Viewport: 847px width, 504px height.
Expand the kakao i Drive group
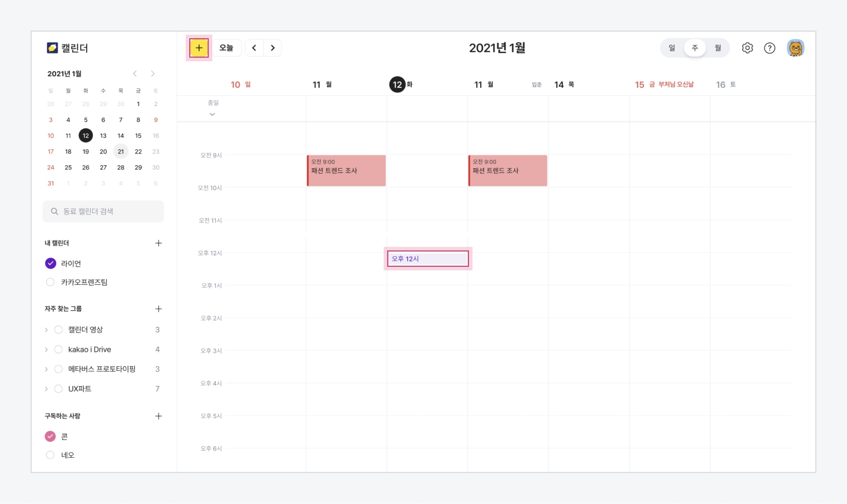point(46,349)
